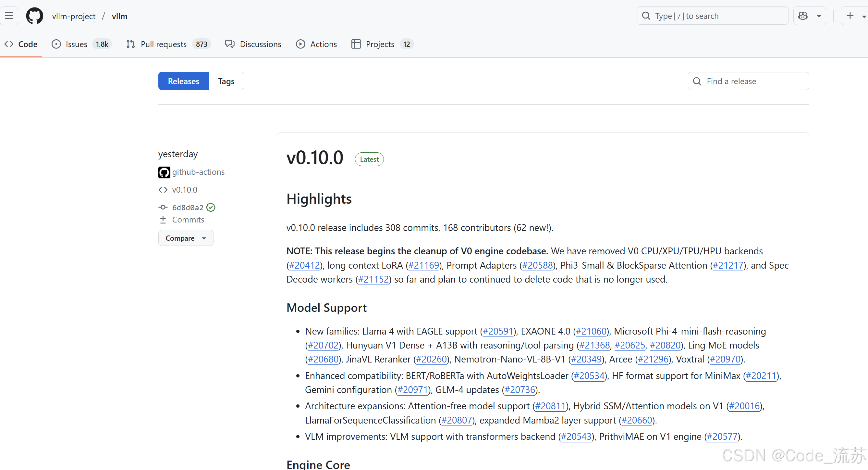Open pull request #21296
868x470 pixels.
tap(654, 360)
